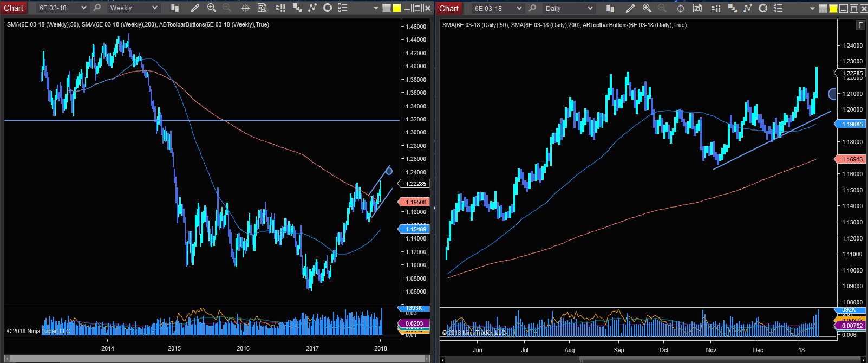Click zoom out icon in Daily chart
The height and width of the screenshot is (363, 868).
(x=662, y=8)
